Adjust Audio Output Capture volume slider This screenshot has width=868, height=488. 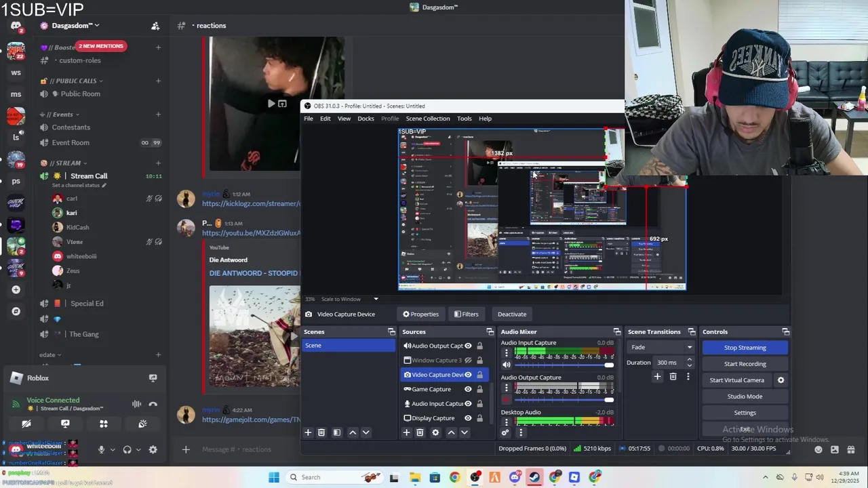564,400
